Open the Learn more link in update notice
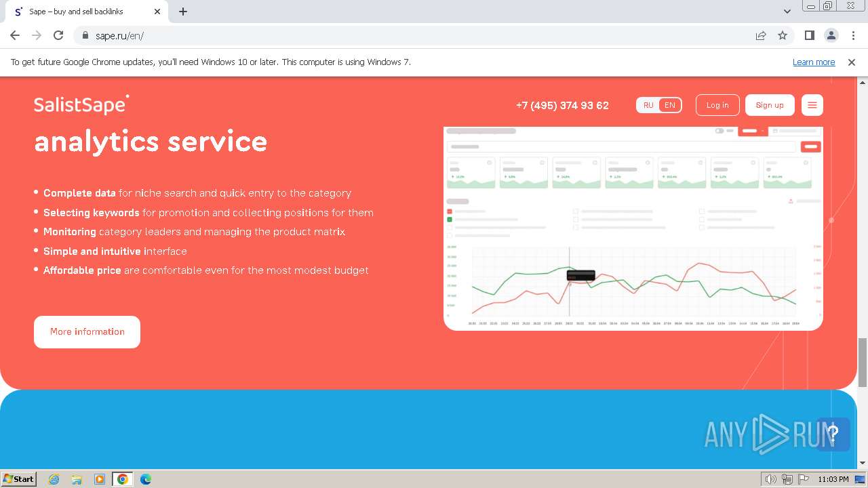Screen dimensions: 868x488 tap(814, 62)
